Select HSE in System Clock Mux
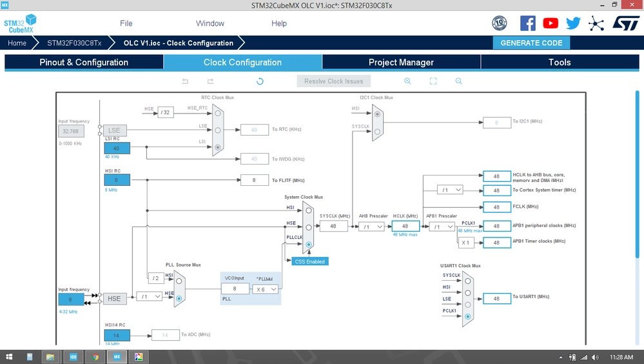Viewport: 644px width, 364px height. click(308, 227)
